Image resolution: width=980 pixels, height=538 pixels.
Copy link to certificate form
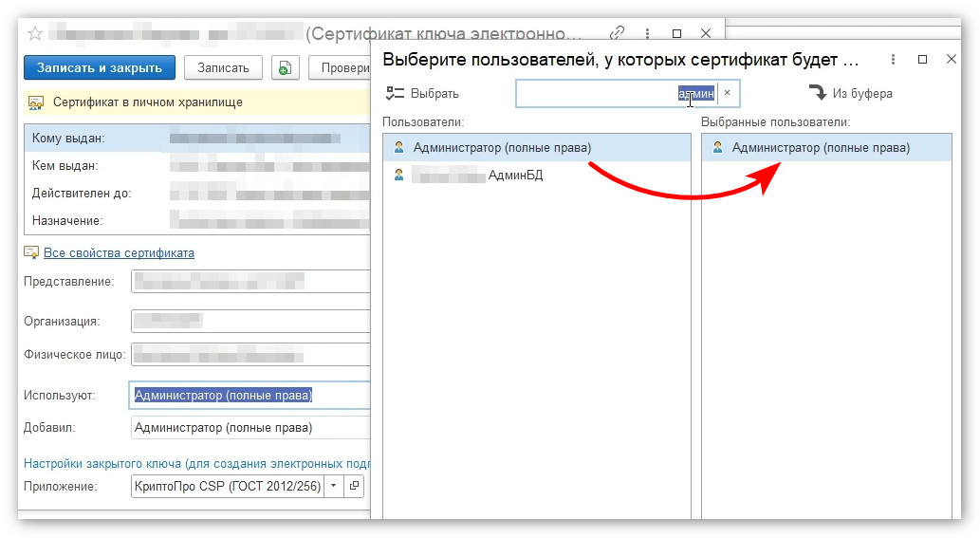(617, 33)
